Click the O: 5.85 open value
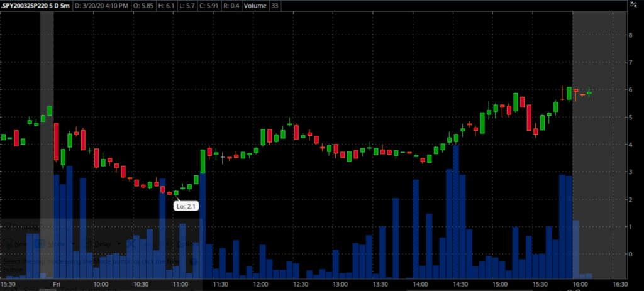 point(144,6)
